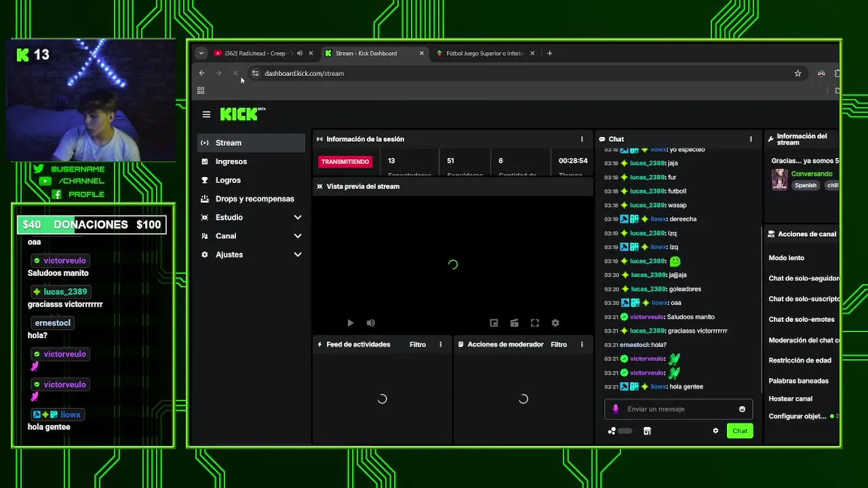The image size is (868, 488).
Task: Bookmark this page with the star icon
Action: [x=797, y=73]
